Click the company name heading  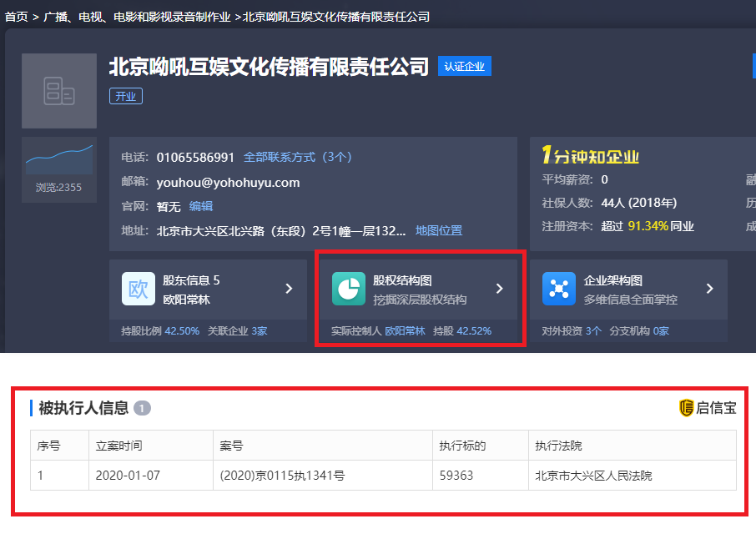(269, 67)
